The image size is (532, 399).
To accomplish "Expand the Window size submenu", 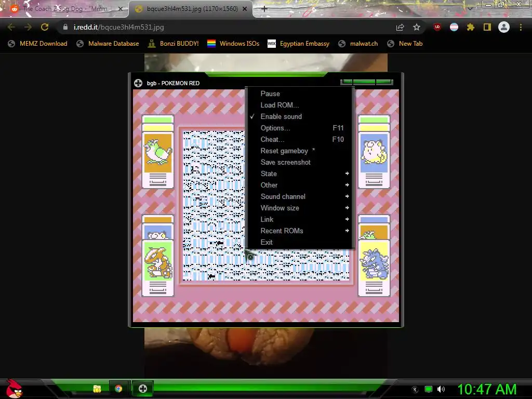I will (300, 208).
